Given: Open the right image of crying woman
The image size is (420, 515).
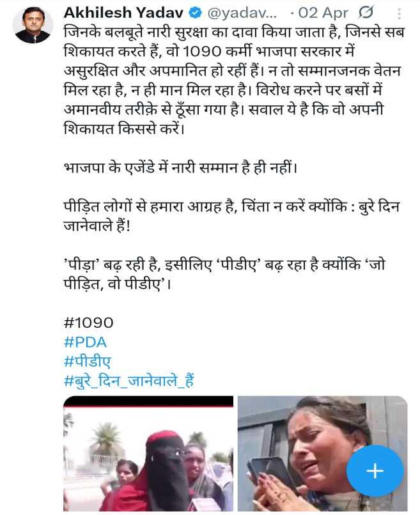Looking at the screenshot, I should point(322,454).
